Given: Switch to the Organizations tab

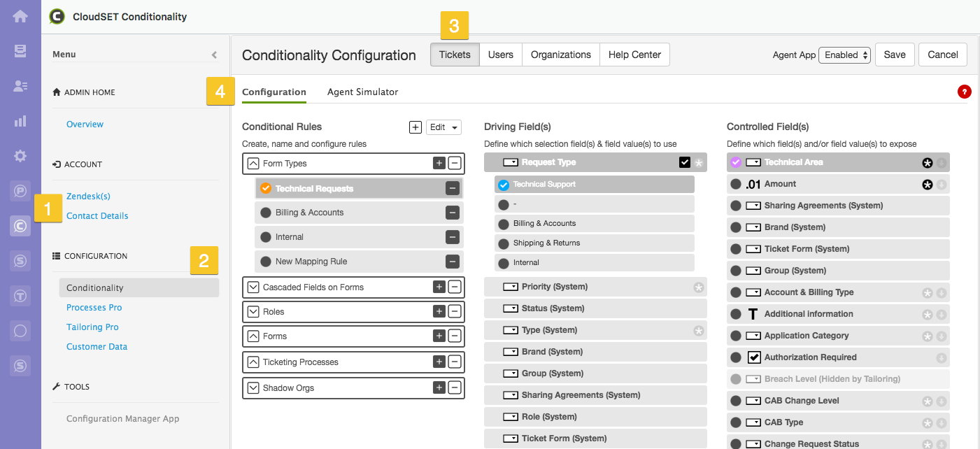Looking at the screenshot, I should point(560,55).
